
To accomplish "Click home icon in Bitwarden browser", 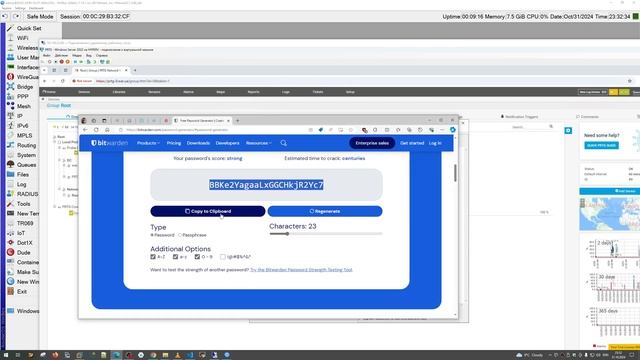I will (107, 130).
